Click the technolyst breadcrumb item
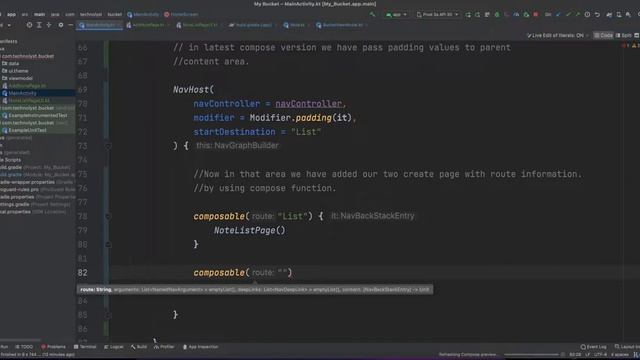Screen dimensions: 640x360 [x=91, y=14]
